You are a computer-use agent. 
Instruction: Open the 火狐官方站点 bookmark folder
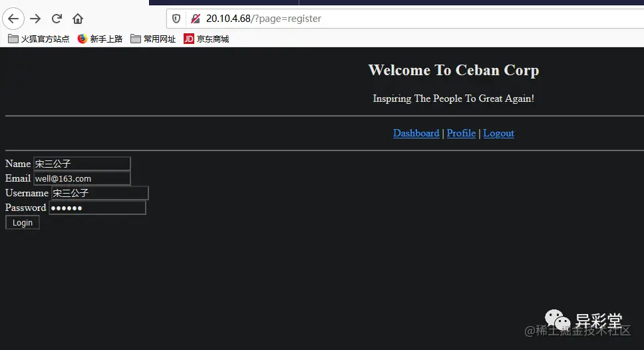tap(39, 39)
